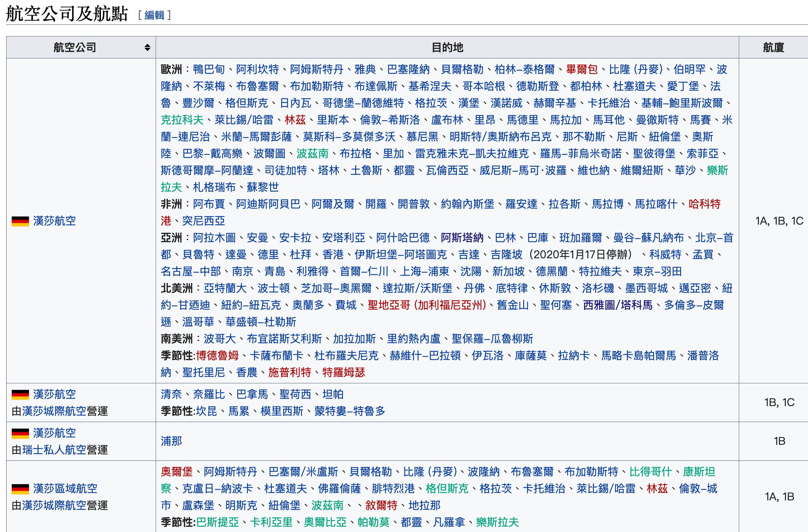Viewport: 808px width, 532px height.
Task: Open the red 博德魯姆 seasonal link
Action: (217, 356)
